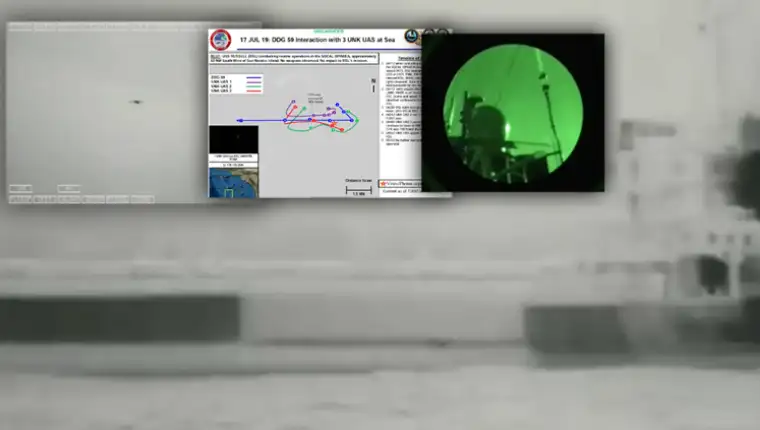Click the red circular seal on the slide
The width and height of the screenshot is (760, 430).
pos(221,40)
